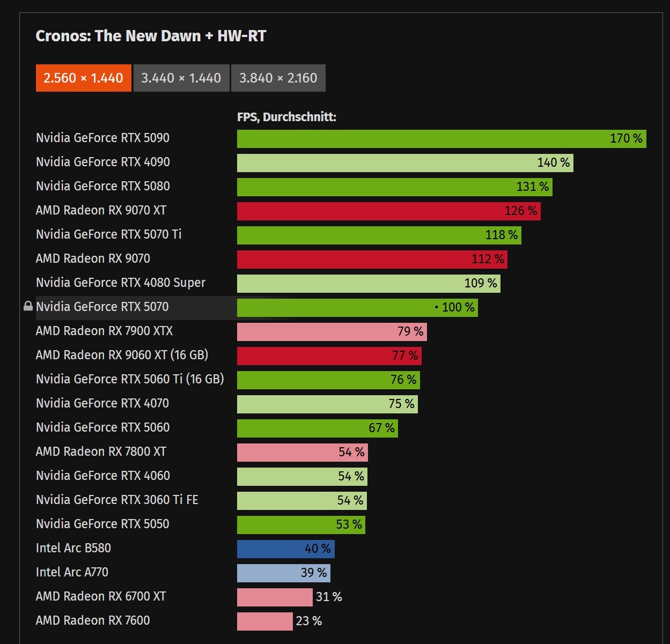Click the Nvidia GeForce RTX 5090 label
Viewport: 670px width, 644px height.
102,138
